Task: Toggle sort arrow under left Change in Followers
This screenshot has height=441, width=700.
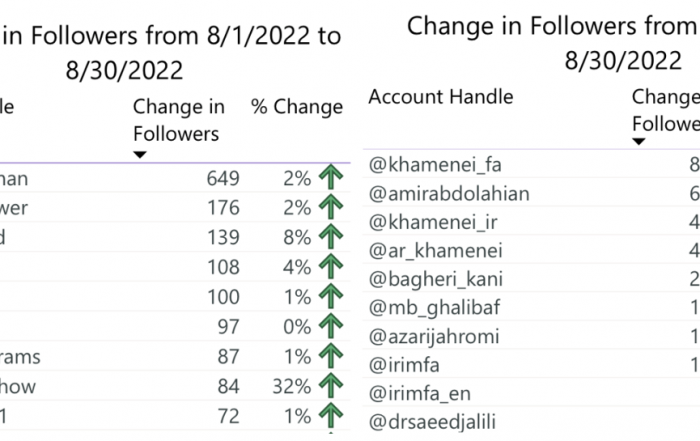Action: pyautogui.click(x=140, y=155)
